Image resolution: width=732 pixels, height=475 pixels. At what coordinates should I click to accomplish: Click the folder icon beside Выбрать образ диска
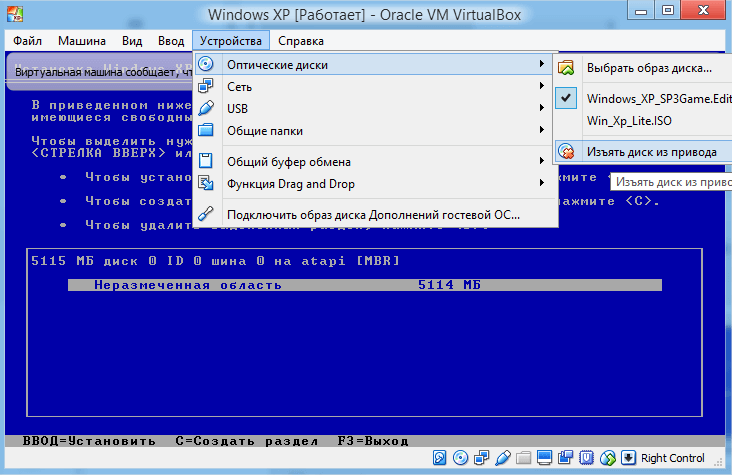point(566,68)
